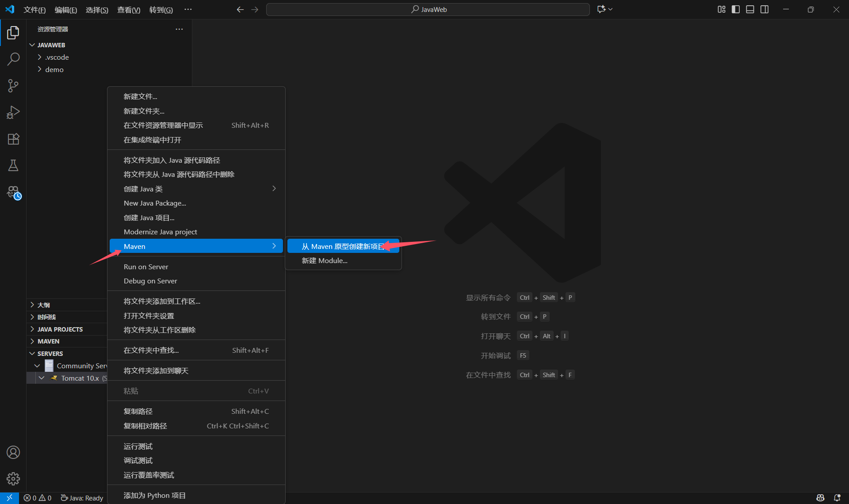This screenshot has height=504, width=849.
Task: Open Source Control view icon
Action: [x=13, y=86]
